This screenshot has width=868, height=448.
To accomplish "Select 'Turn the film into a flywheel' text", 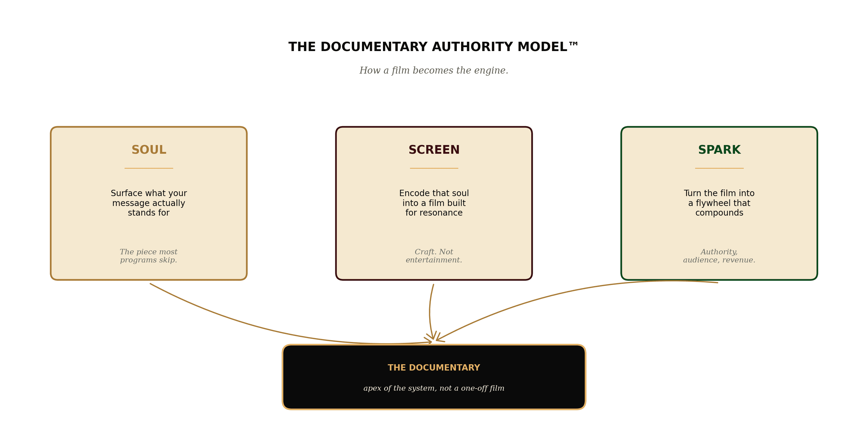I will tap(719, 203).
